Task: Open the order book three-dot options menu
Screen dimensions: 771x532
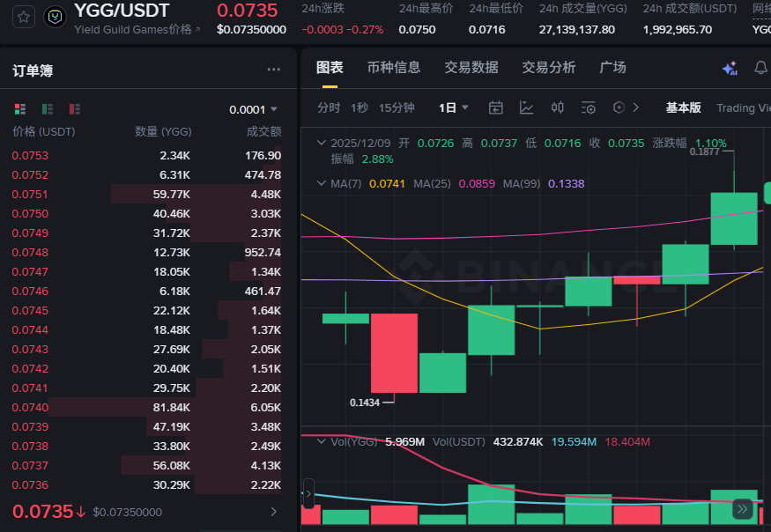Action: coord(274,70)
